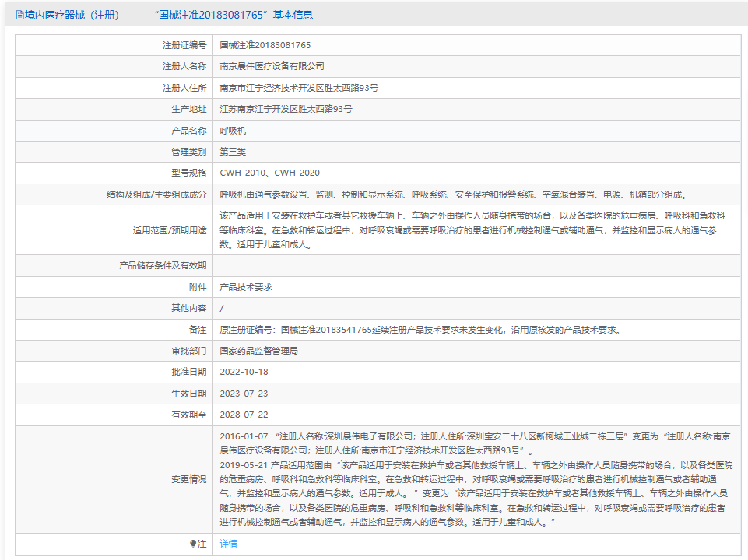
Task: Click the lightbulb icon next to 注
Action: pyautogui.click(x=194, y=544)
